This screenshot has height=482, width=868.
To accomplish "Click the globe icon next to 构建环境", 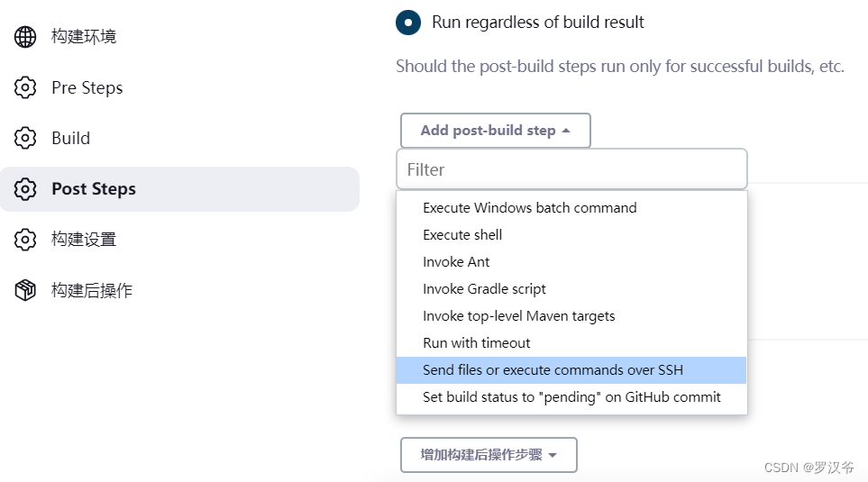I will [x=25, y=37].
